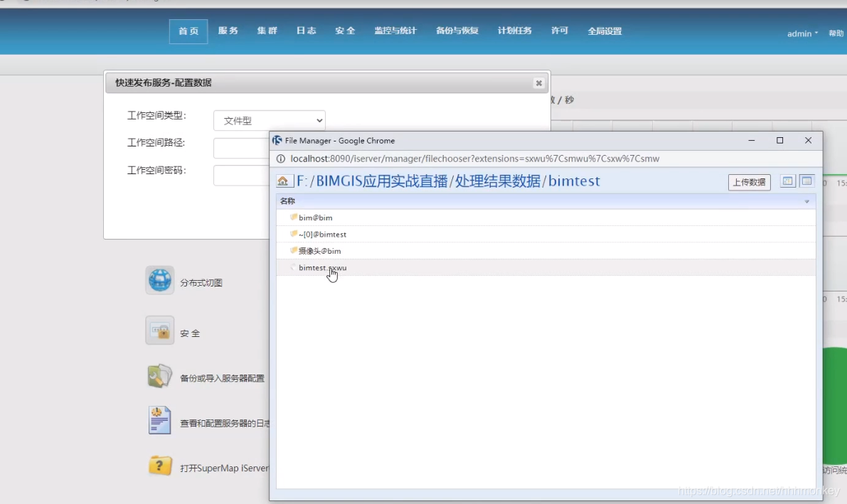Click the 打开SuperMap iServer help icon
Image resolution: width=847 pixels, height=504 pixels.
point(159,465)
